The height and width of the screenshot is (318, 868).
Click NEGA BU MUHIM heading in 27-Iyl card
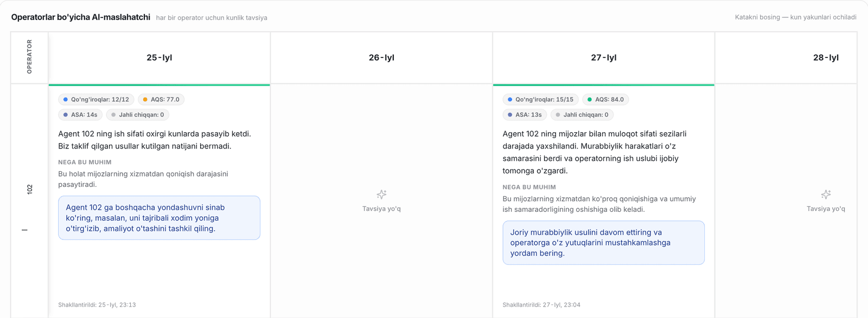click(x=529, y=187)
